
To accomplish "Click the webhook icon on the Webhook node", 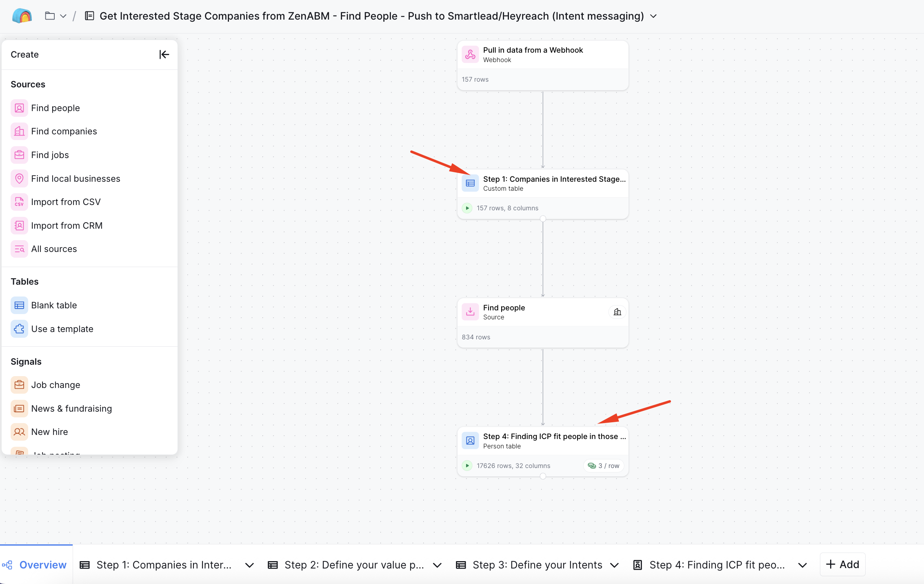I will tap(470, 54).
